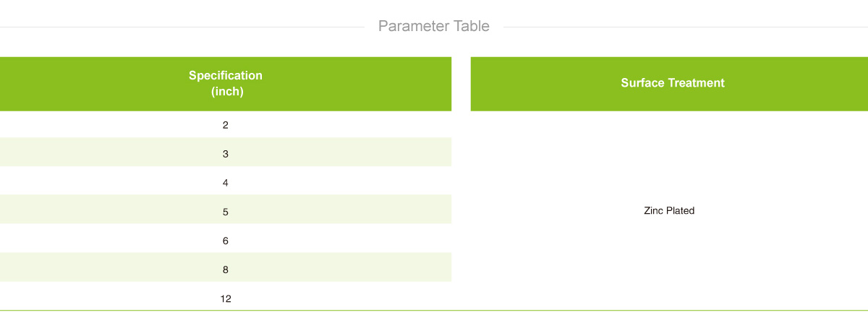Screen dimensions: 868x315
Task: Select the "Specification" header text
Action: [226, 75]
